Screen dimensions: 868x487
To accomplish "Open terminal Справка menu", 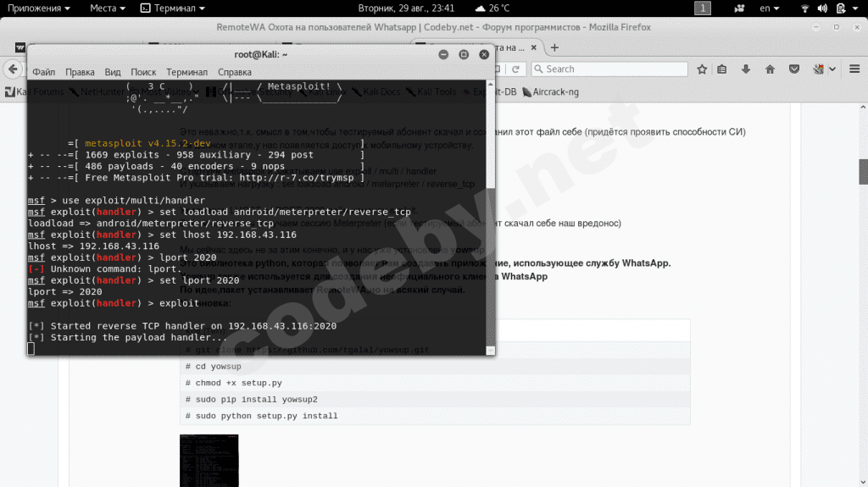I will 235,72.
